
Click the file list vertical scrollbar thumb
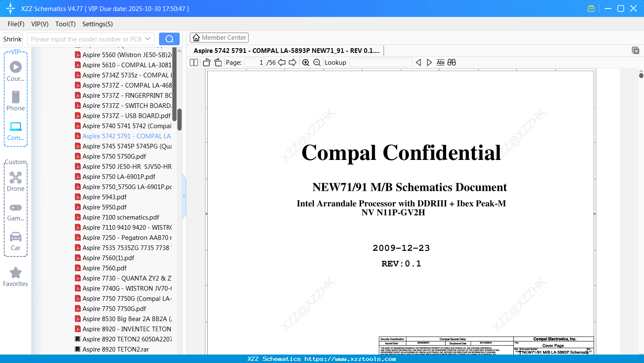click(x=179, y=120)
